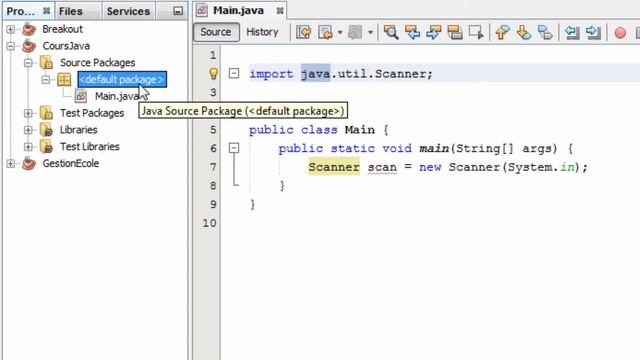Select the CoursJava project

[66, 46]
